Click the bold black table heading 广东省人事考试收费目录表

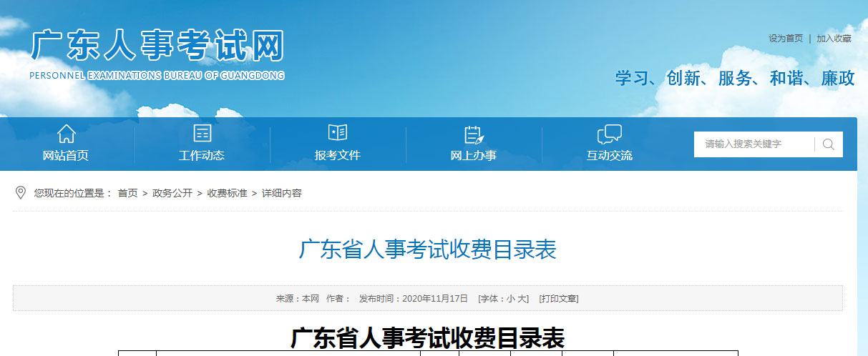point(428,338)
